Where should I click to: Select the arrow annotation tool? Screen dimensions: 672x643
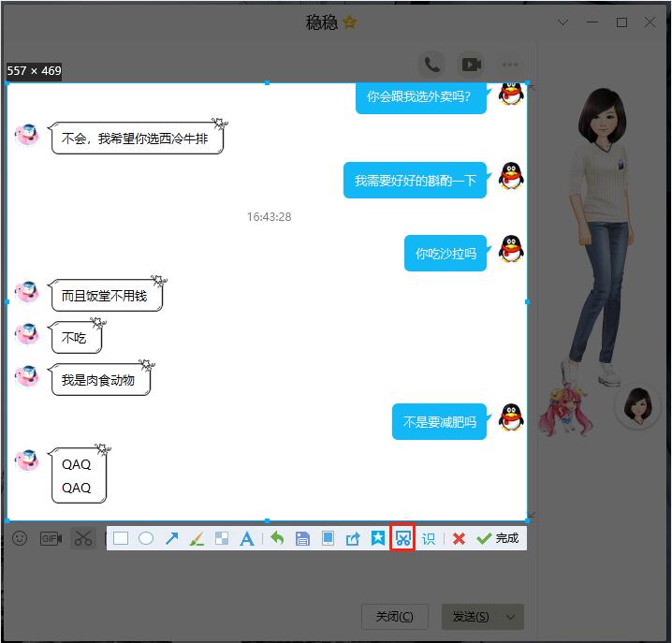[x=171, y=538]
